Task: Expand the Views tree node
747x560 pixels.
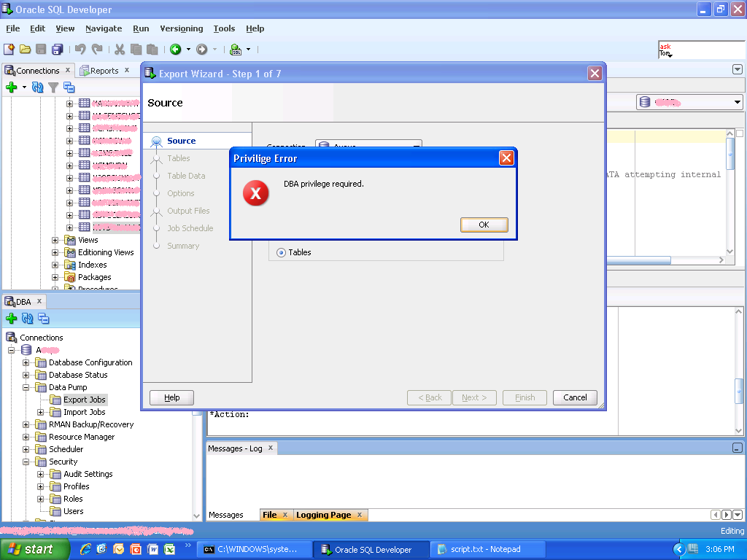Action: click(x=55, y=240)
